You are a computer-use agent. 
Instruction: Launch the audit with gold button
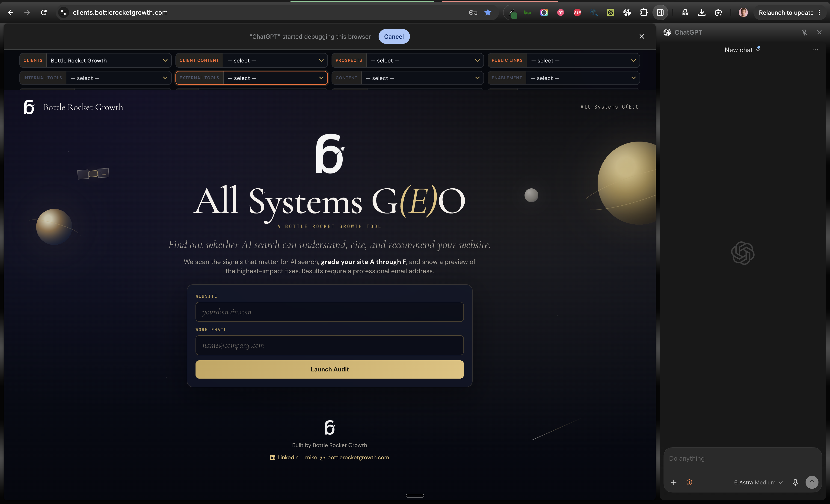329,369
